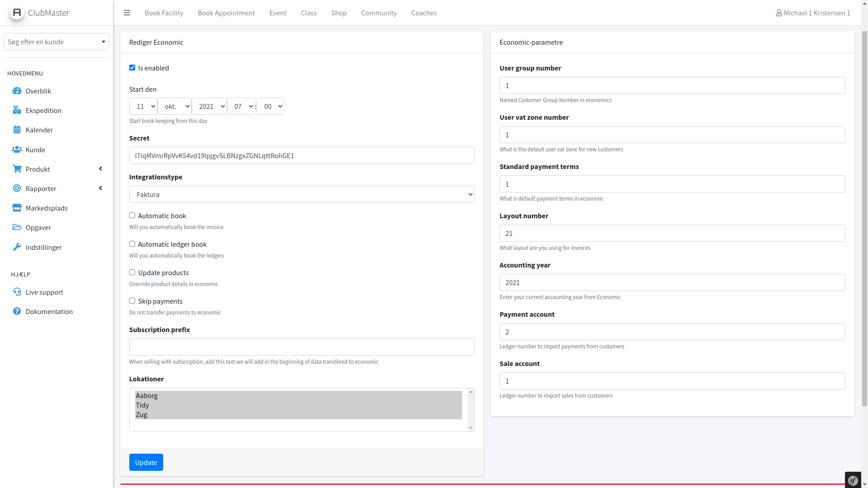Open Michael 1 Kristensen 1 user link

click(x=812, y=13)
